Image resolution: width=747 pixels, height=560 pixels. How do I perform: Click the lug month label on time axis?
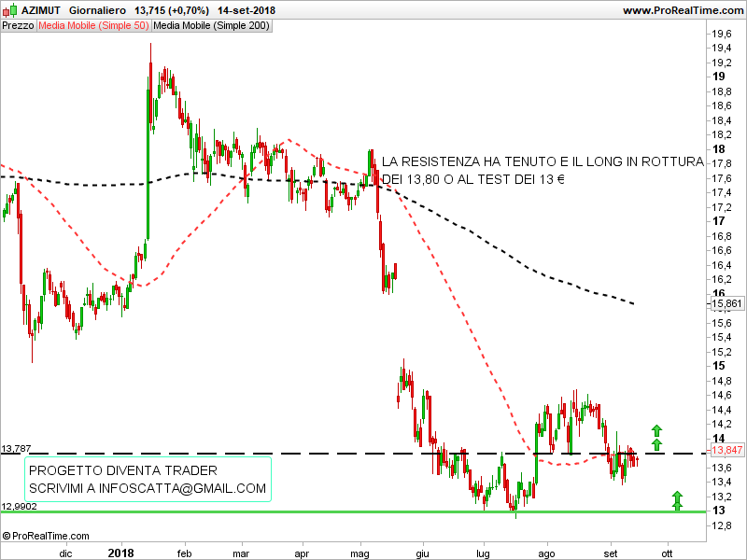click(483, 553)
